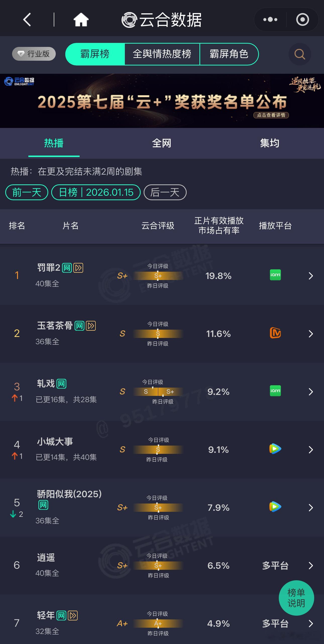Click the 行业版 badge
This screenshot has width=324, height=644.
tap(33, 54)
